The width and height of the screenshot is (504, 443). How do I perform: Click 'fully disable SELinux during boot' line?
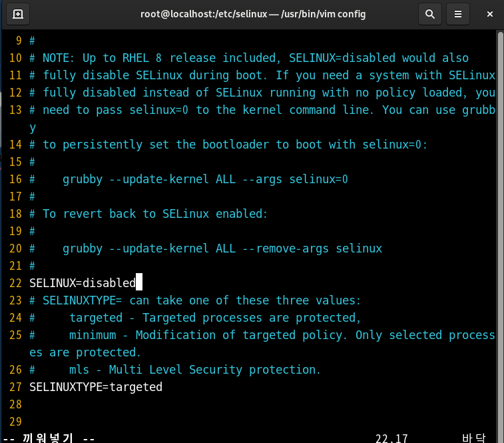(x=262, y=75)
